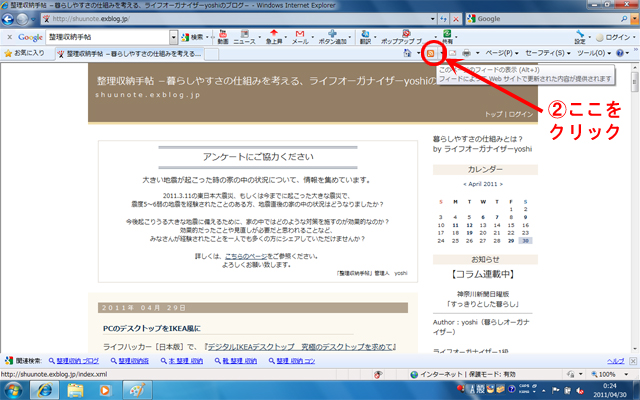This screenshot has width=640, height=400.
Task: Close the Google Toolbar with X
Action: 9,37
